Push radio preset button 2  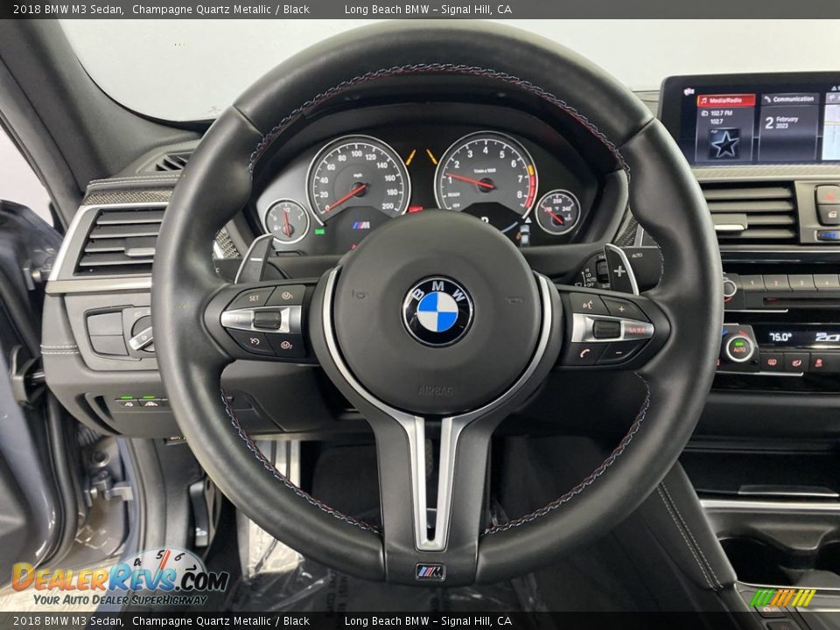[x=776, y=282]
